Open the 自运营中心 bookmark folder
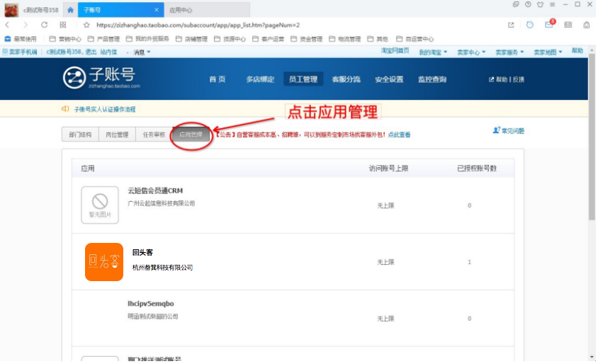This screenshot has width=598, height=364. point(415,39)
